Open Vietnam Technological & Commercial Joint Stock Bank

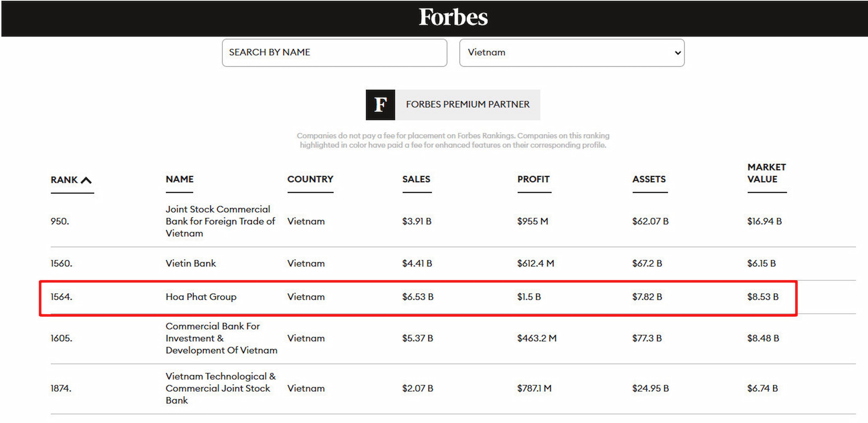pyautogui.click(x=220, y=388)
